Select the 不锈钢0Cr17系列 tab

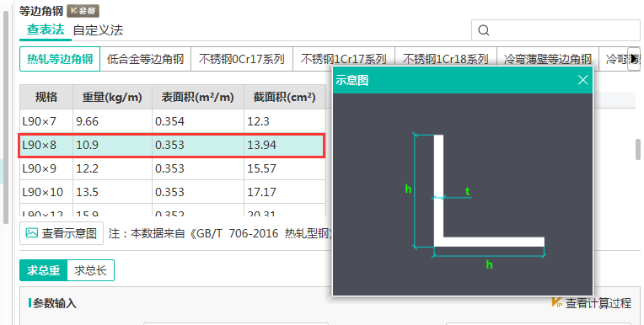242,59
